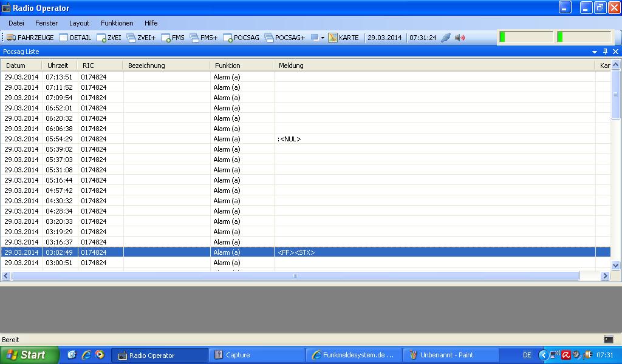Open the FMS+ window
This screenshot has height=364, width=622.
point(203,38)
